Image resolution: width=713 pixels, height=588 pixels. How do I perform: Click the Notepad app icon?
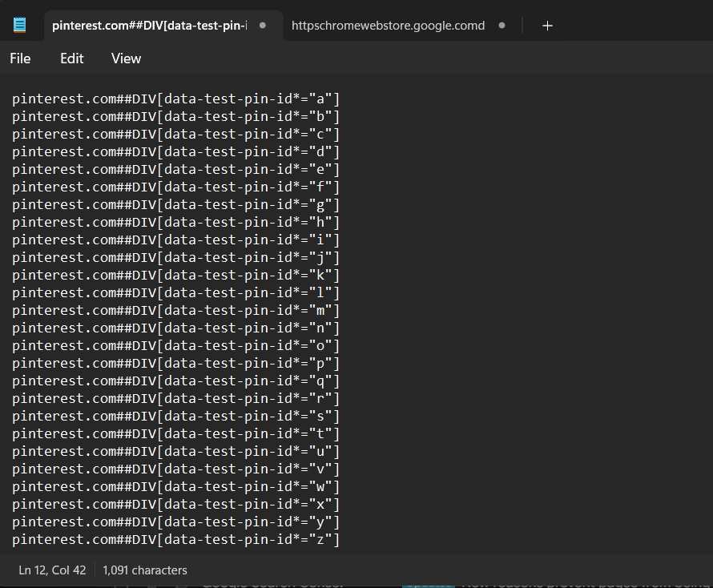[x=19, y=25]
